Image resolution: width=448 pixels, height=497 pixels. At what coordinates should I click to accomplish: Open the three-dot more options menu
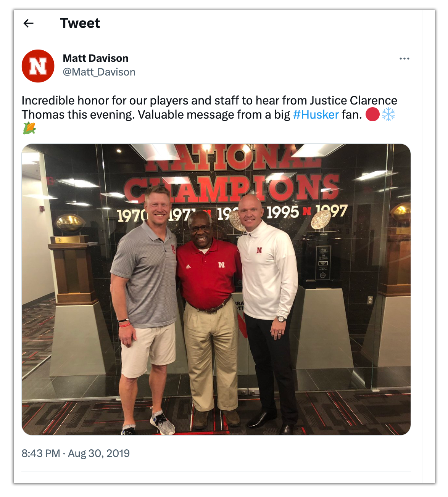[404, 58]
